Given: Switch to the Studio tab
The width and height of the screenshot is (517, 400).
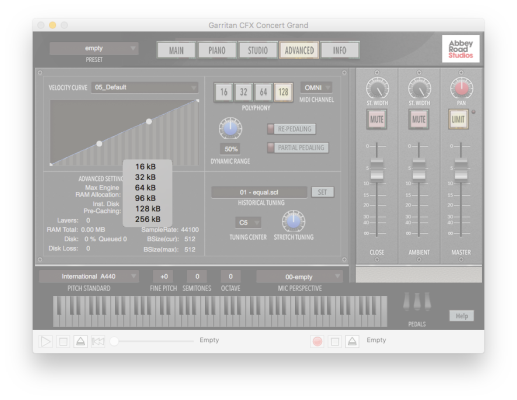Looking at the screenshot, I should click(x=258, y=50).
